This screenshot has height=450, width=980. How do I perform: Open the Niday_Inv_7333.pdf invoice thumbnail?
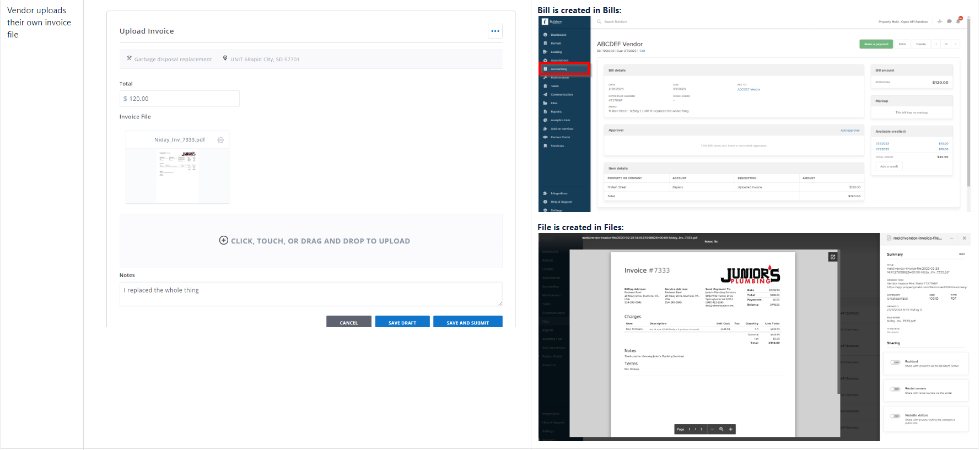click(x=177, y=175)
